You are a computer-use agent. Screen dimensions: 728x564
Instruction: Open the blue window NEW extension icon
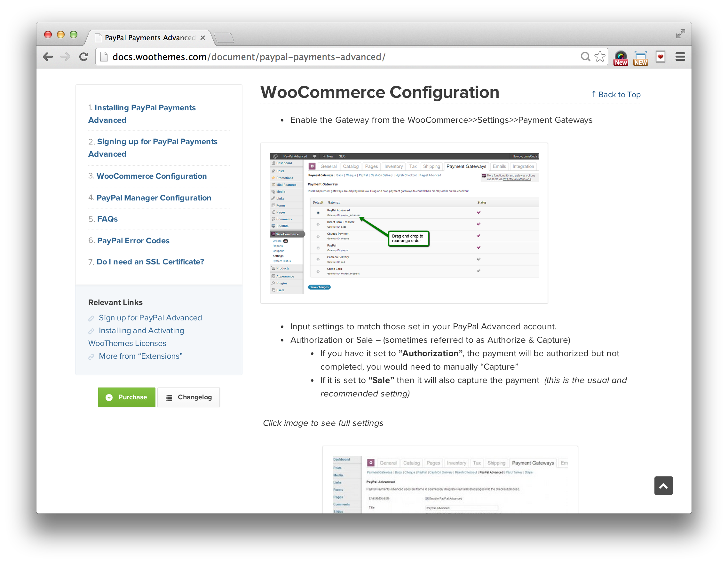point(641,58)
